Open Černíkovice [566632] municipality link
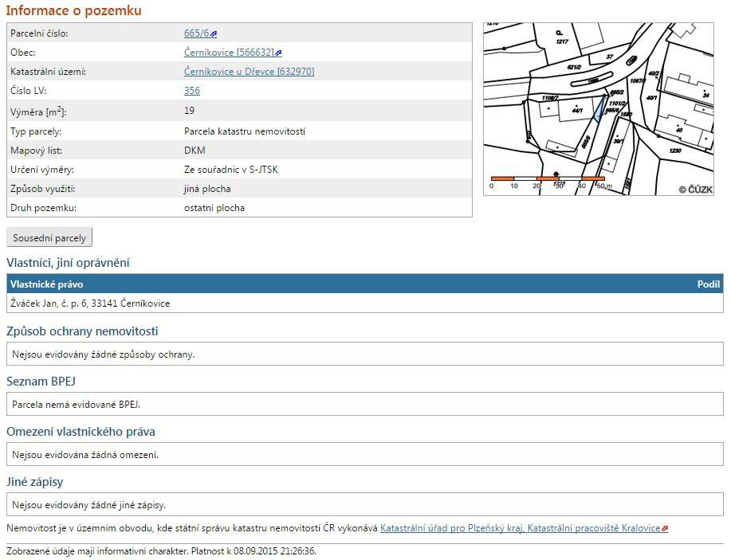Viewport: 731px width, 560px height. click(229, 53)
